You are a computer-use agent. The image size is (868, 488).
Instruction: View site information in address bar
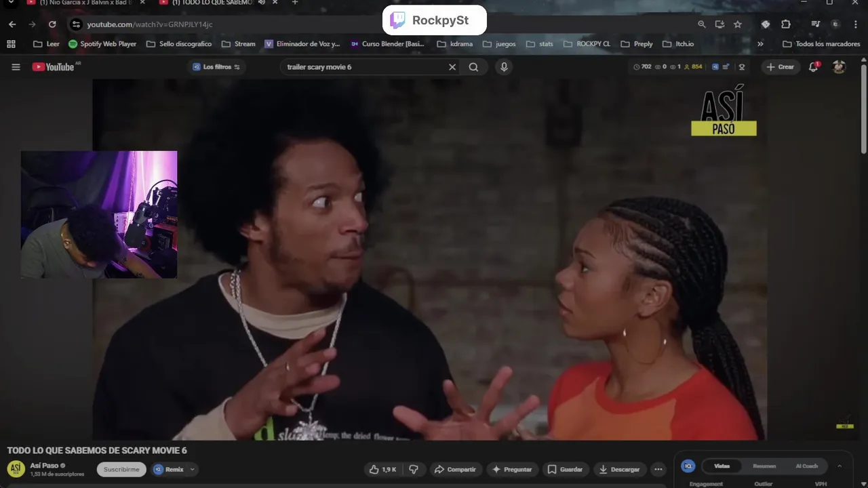76,24
